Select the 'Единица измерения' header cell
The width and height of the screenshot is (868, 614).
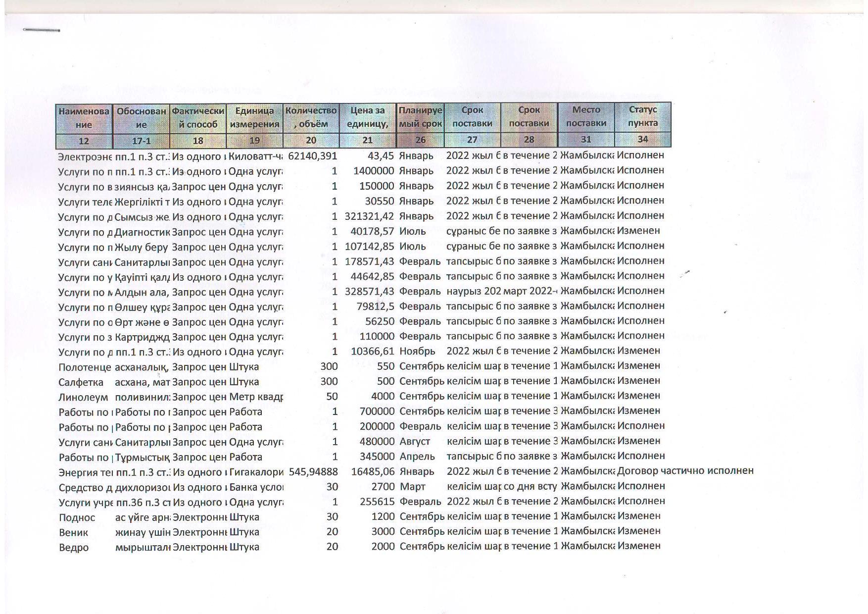[x=254, y=118]
